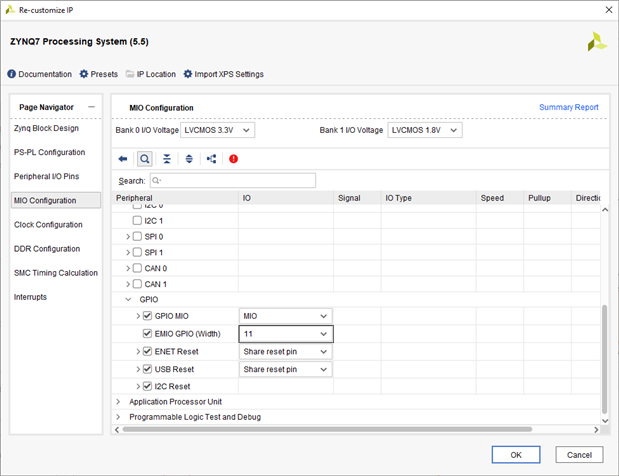Open Presets gear menu
Screen dimensions: 619x476
tap(99, 74)
